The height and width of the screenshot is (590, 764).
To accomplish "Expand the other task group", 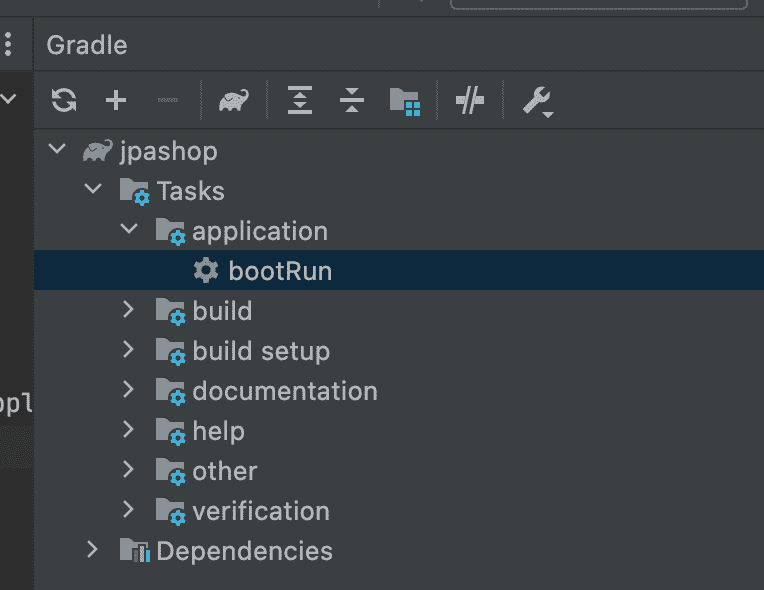I will point(129,469).
